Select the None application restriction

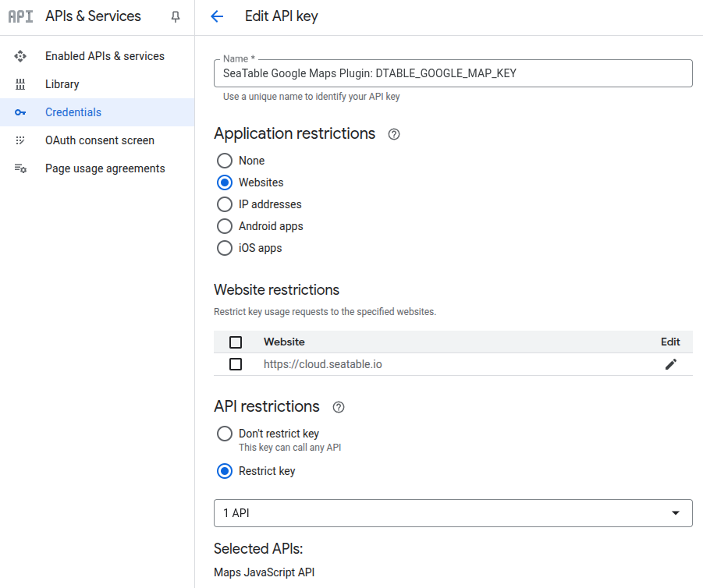[x=225, y=161]
